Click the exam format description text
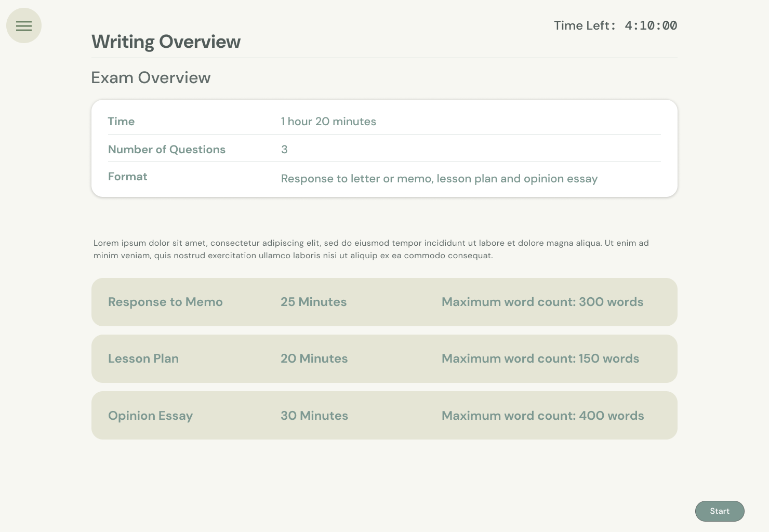 pos(439,179)
